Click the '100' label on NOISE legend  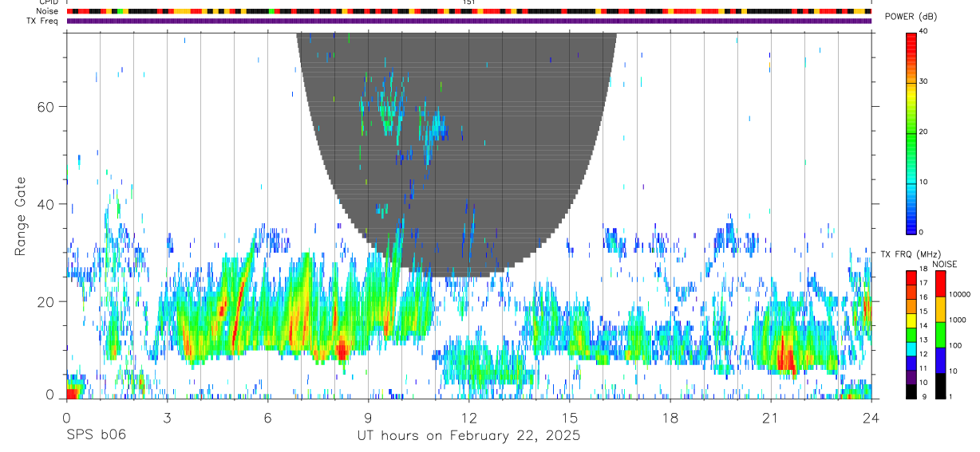tap(954, 346)
